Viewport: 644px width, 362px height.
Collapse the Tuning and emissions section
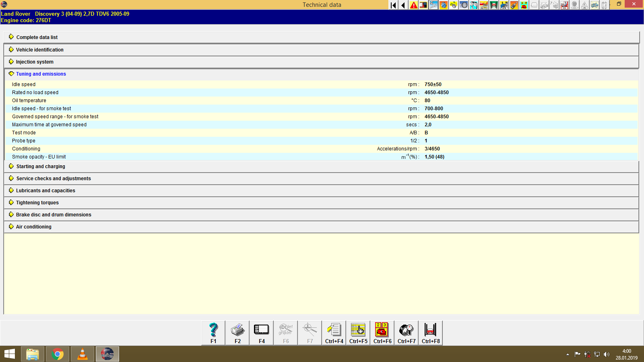(40, 74)
